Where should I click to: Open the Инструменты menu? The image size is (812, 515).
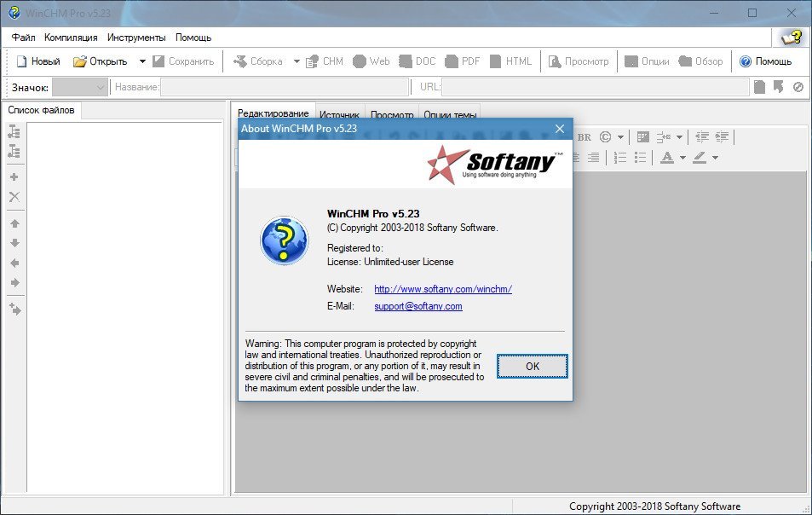[136, 38]
